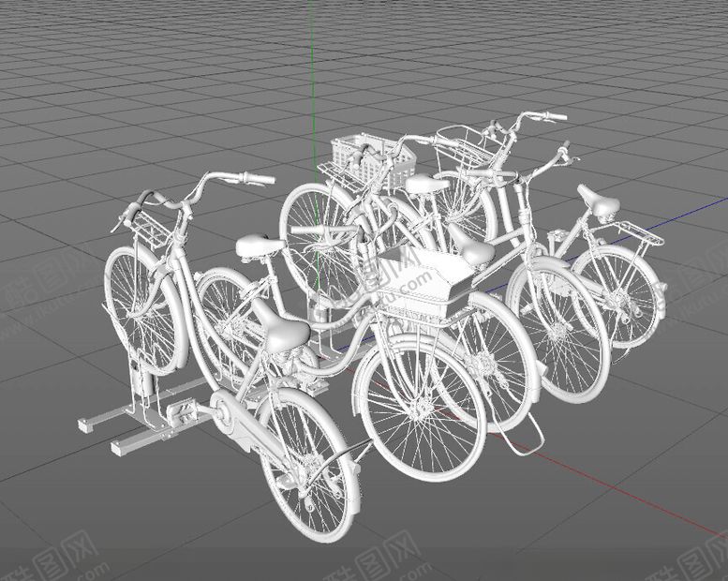Screen dimensions: 728x581
Task: Select the saddle behind the leftmost bicycle's handlebar
Action: click(260, 246)
